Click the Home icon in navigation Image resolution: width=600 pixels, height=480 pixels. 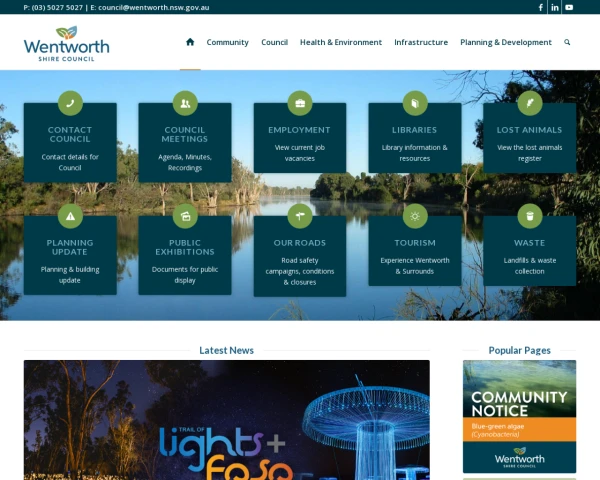tap(190, 42)
